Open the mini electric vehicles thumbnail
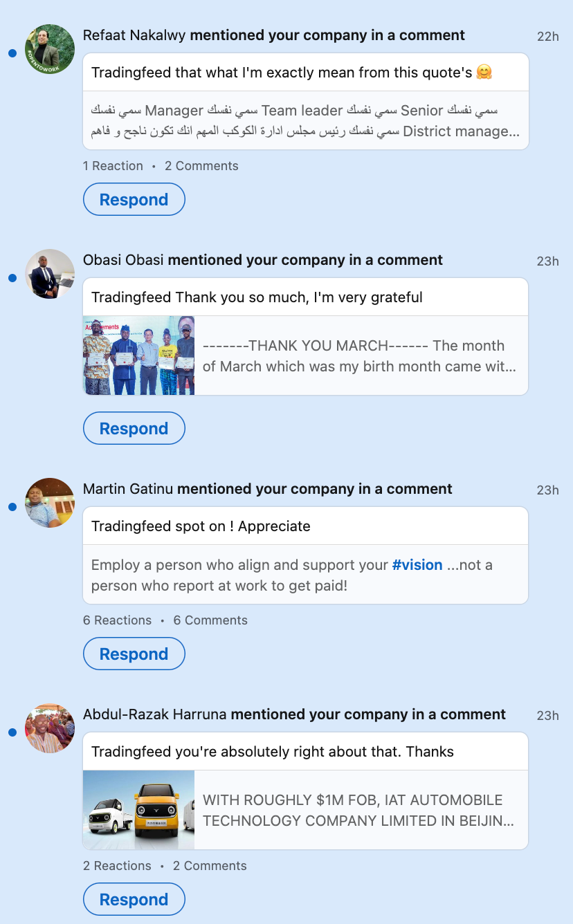Image resolution: width=573 pixels, height=924 pixels. point(138,810)
